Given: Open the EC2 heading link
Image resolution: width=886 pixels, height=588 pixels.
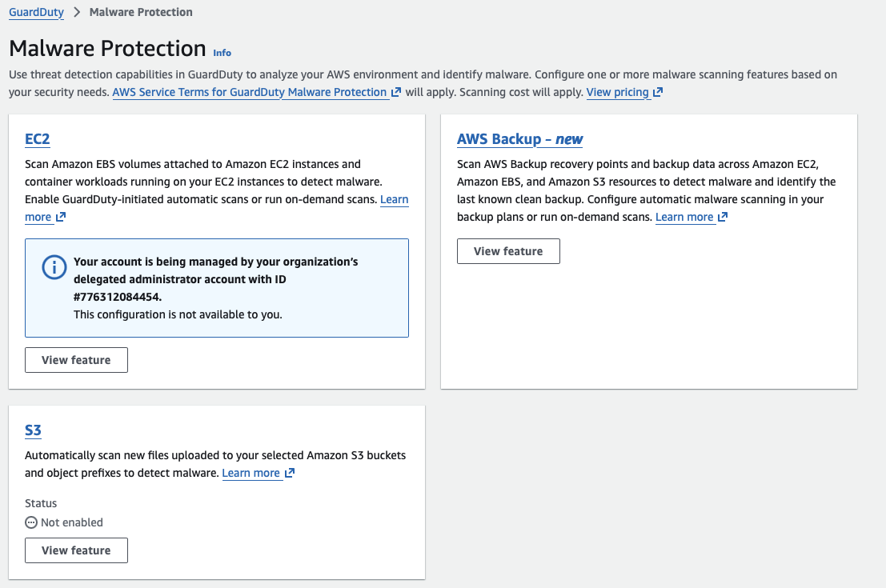Looking at the screenshot, I should click(38, 139).
